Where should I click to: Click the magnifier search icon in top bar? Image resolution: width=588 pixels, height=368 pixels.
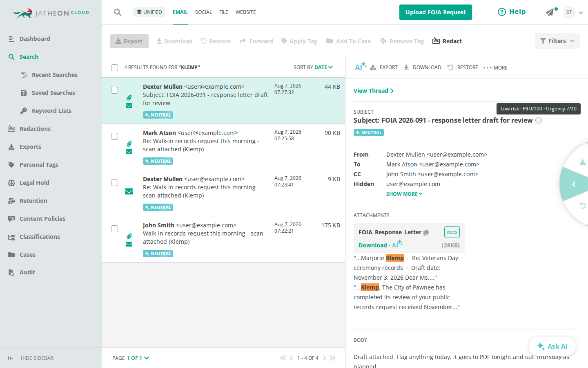118,12
